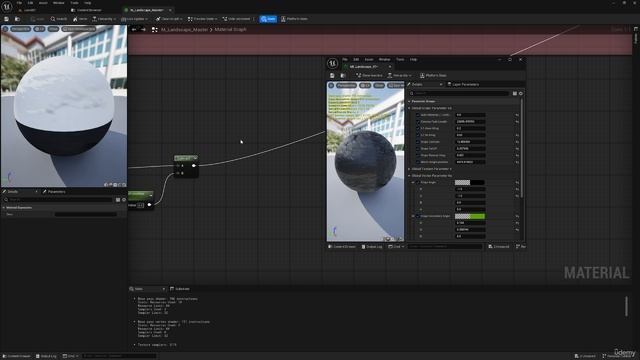Open the Preview State dropdown
Screen dimensions: 640x360
pyautogui.click(x=203, y=19)
